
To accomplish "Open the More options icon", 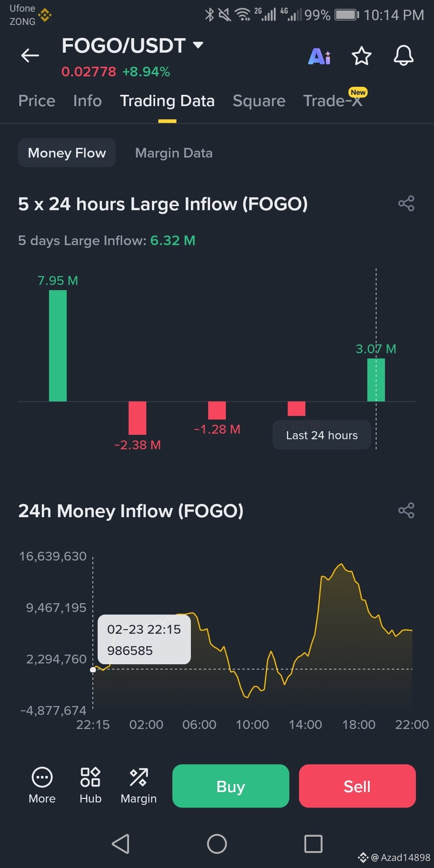I will (42, 785).
